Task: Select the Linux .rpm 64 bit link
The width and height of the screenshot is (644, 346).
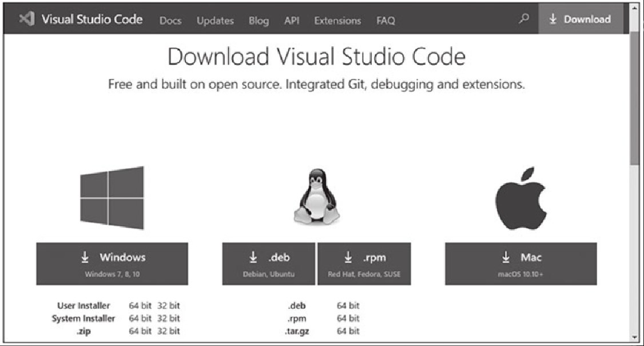Action: (348, 318)
